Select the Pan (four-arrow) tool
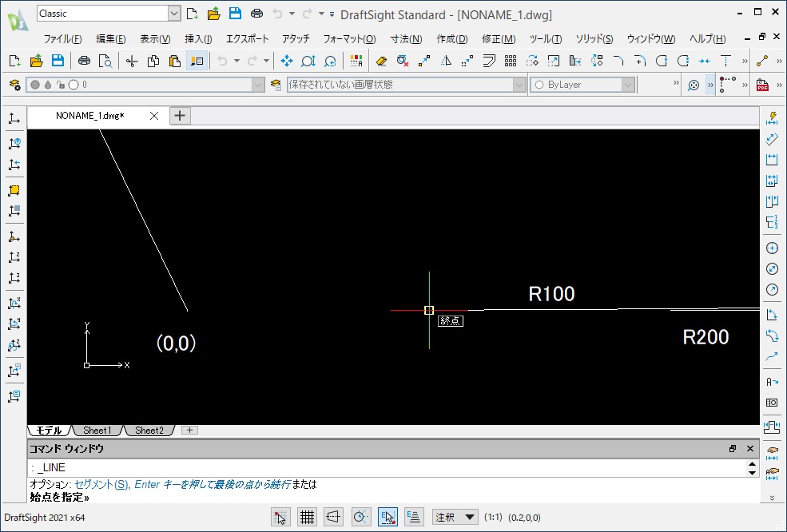 [x=287, y=62]
